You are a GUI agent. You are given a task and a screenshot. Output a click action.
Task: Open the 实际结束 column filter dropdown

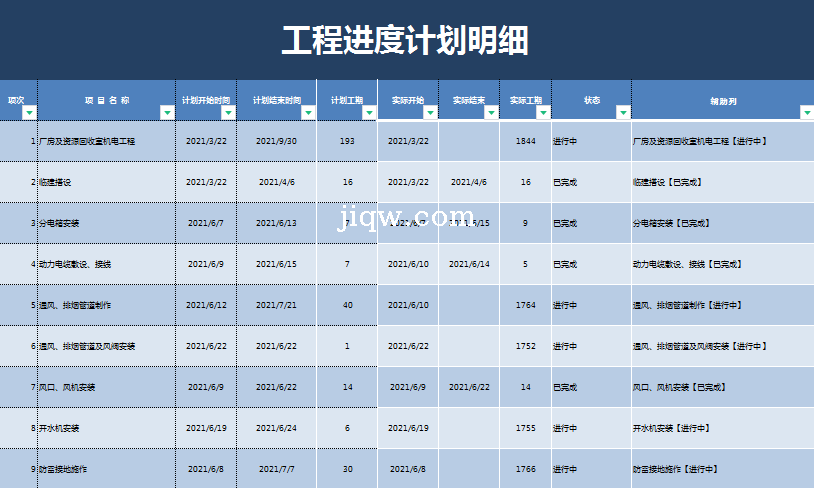click(490, 112)
